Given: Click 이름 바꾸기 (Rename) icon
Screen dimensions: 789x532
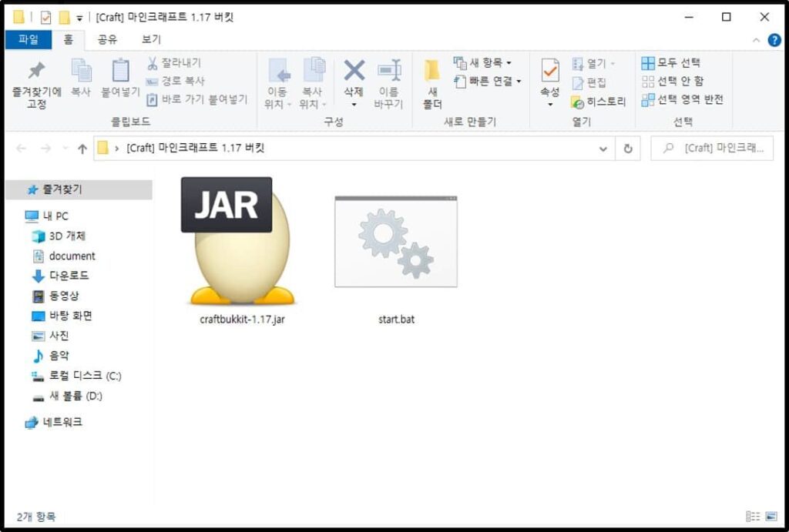Looking at the screenshot, I should (388, 85).
